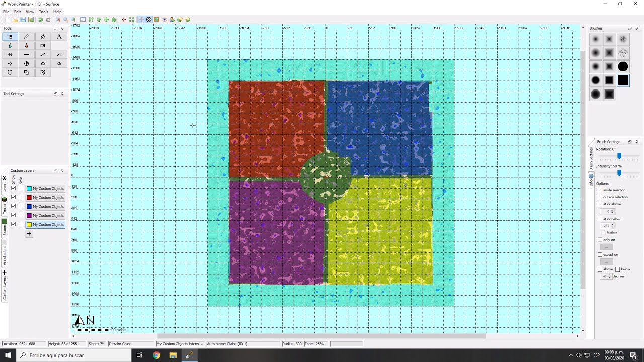Check the at or above option
The height and width of the screenshot is (362, 644).
click(600, 204)
